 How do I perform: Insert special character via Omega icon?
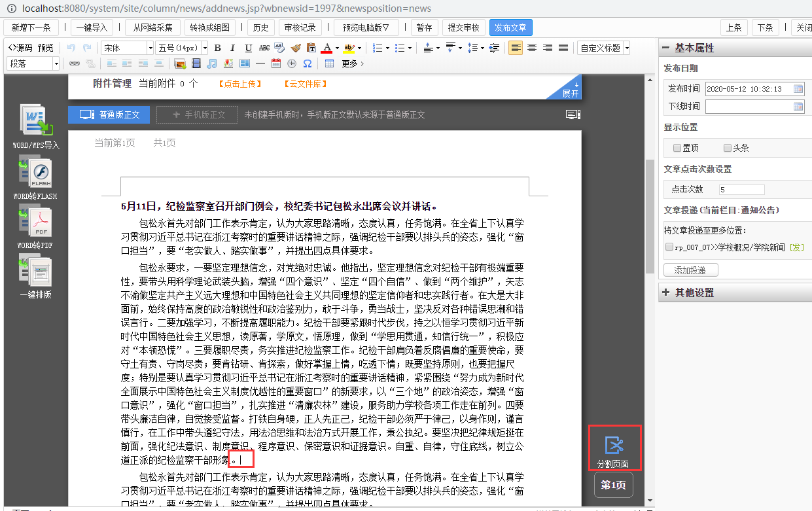pos(308,63)
